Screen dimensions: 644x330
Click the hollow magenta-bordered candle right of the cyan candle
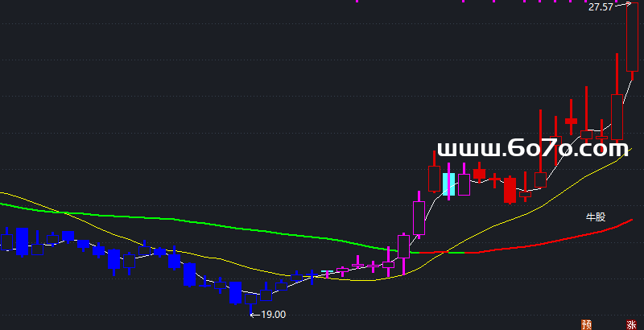pyautogui.click(x=464, y=185)
